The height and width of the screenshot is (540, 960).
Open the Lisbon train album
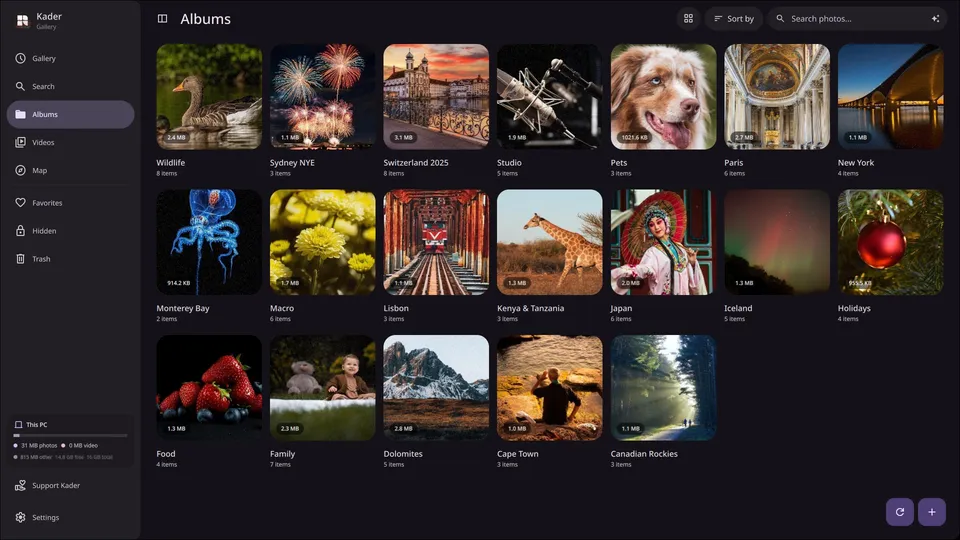[x=436, y=242]
